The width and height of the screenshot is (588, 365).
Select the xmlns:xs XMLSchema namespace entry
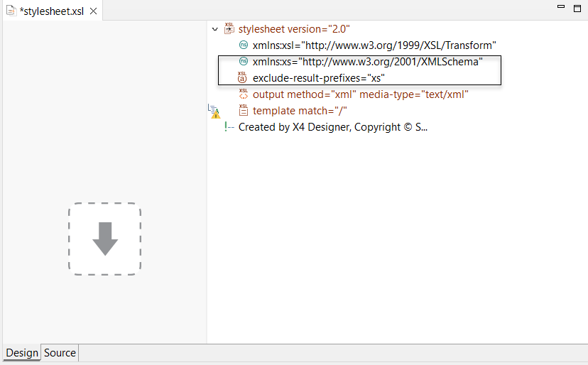tap(367, 62)
